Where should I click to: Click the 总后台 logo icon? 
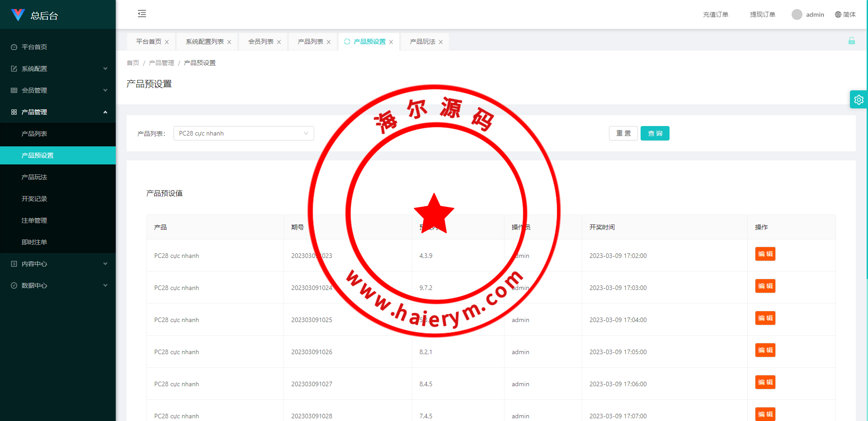coord(18,15)
